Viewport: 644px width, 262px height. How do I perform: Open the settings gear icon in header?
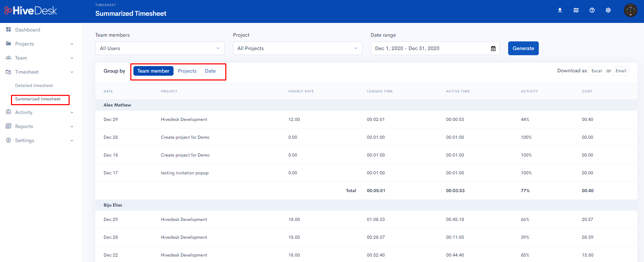(x=608, y=10)
